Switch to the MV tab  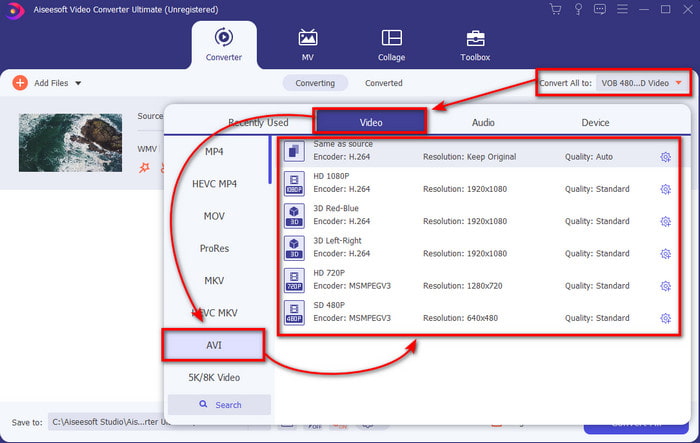(308, 45)
